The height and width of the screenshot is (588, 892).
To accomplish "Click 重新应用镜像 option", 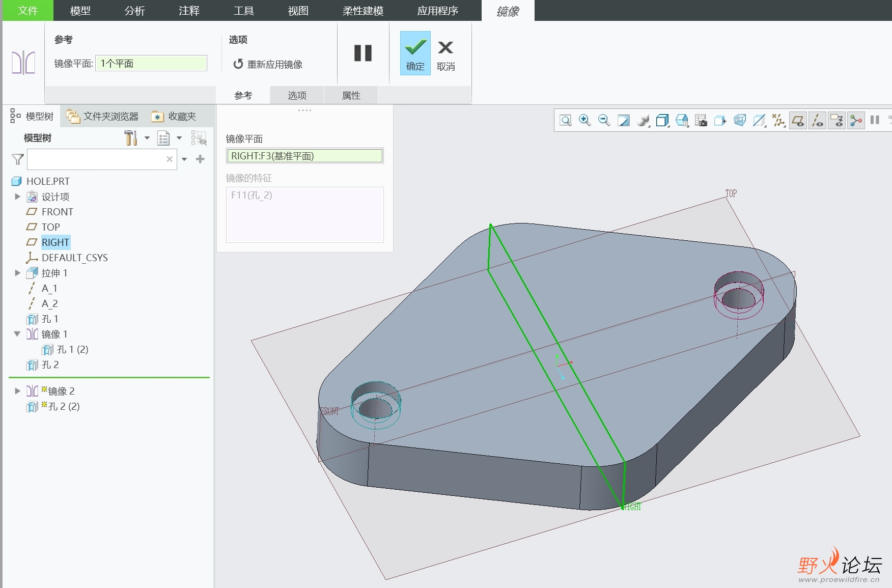I will tap(268, 64).
